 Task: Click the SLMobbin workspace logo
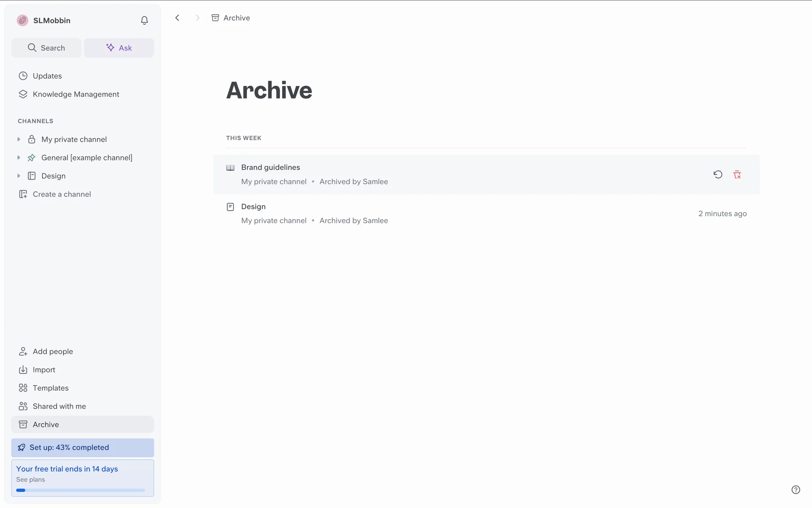point(22,20)
